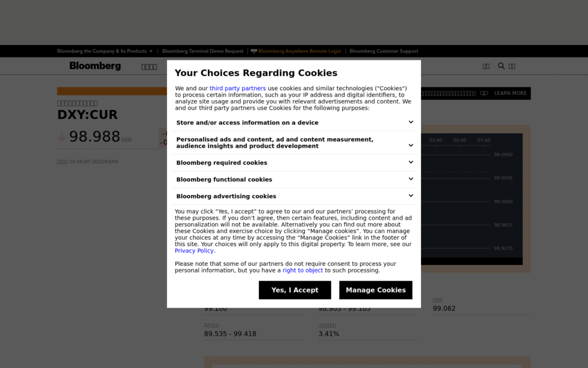Open the Privacy Policy link
Viewport: 588px width, 368px height.
[194, 251]
